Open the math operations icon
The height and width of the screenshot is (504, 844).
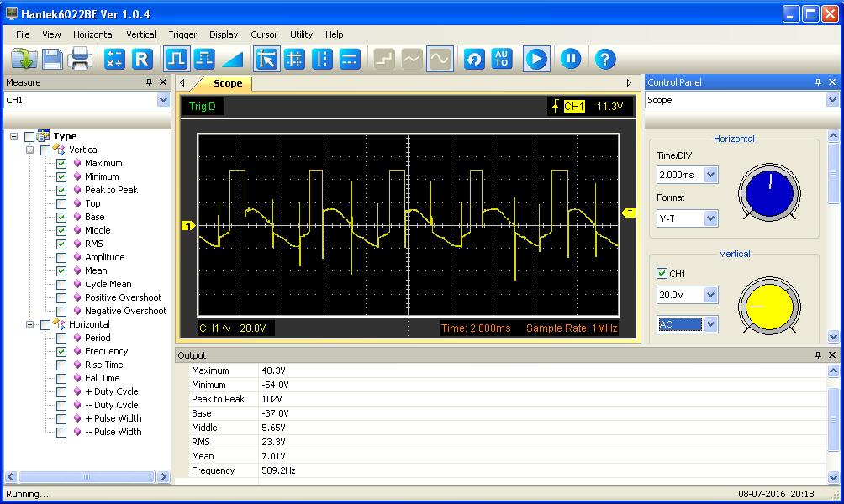tap(114, 59)
